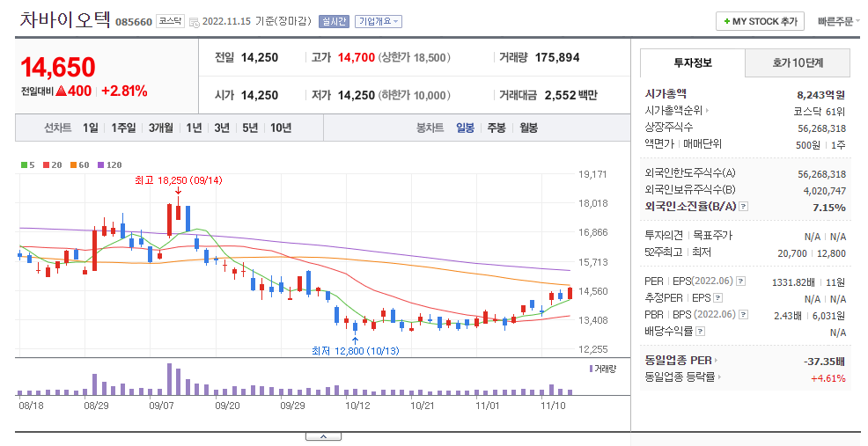Screen dimensions: 868x446
Task: Switch to the 호가10단계 tab
Action: pos(798,62)
